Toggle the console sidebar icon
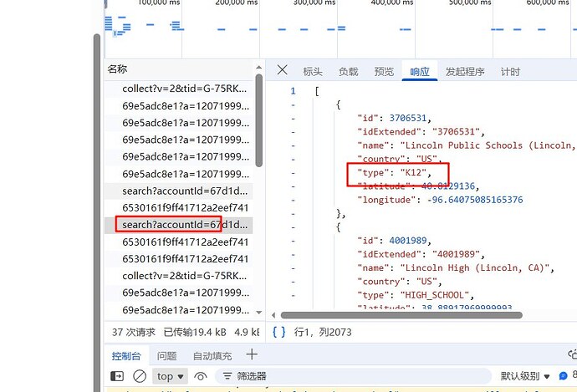Screen dimensions: 577x392 pos(117,376)
